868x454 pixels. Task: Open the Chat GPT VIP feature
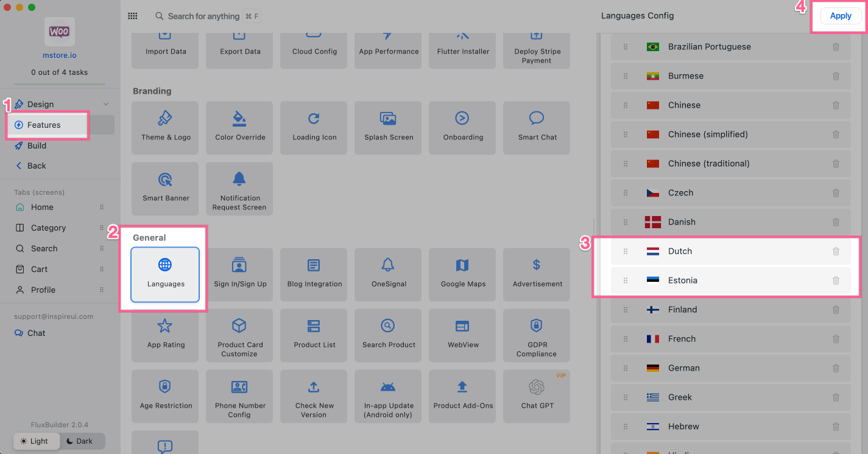pos(537,396)
